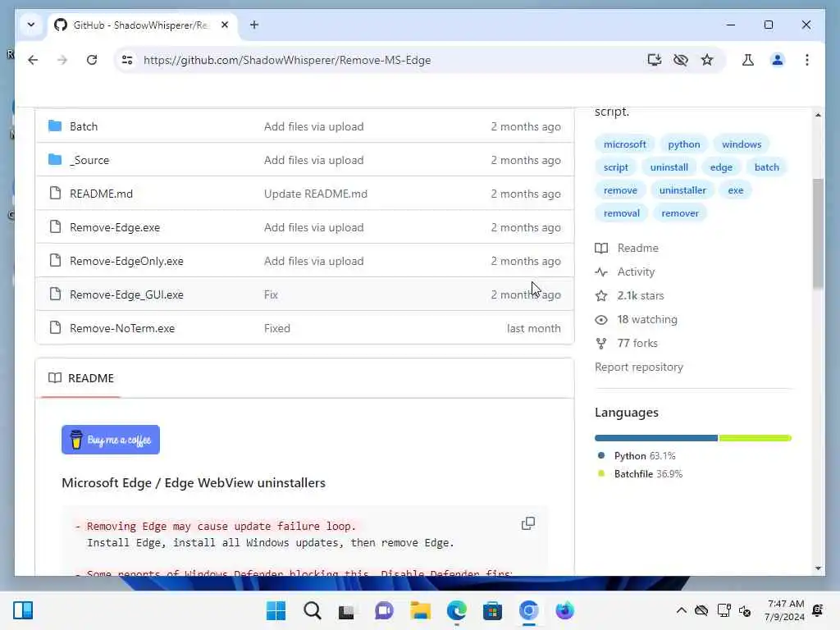The height and width of the screenshot is (630, 840).
Task: Select the GitHub ShadowWhisperer tab
Action: (x=142, y=25)
